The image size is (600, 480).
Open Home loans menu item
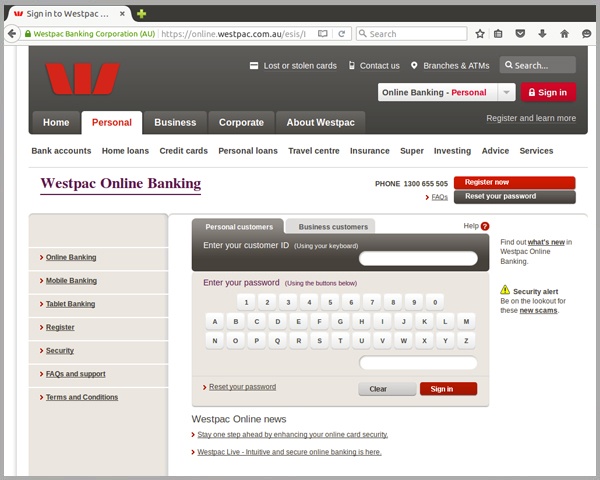click(125, 151)
